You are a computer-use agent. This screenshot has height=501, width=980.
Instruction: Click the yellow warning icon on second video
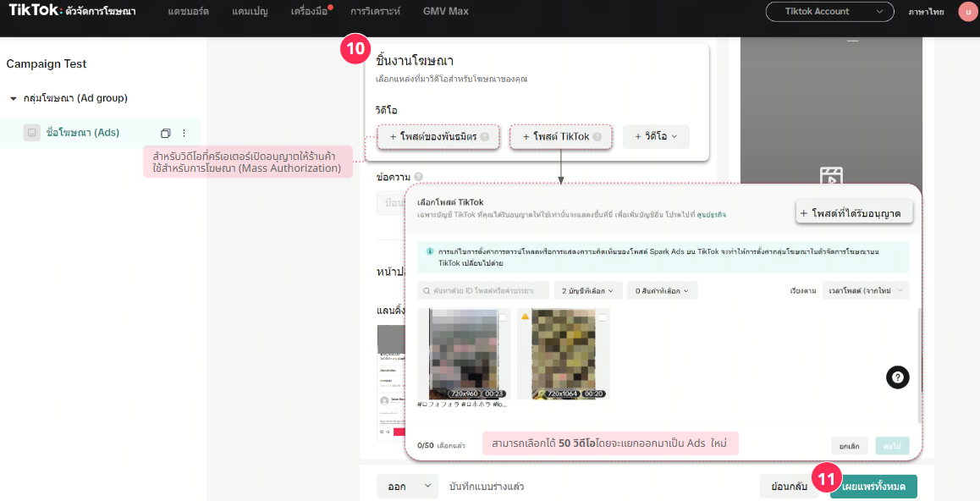coord(525,317)
